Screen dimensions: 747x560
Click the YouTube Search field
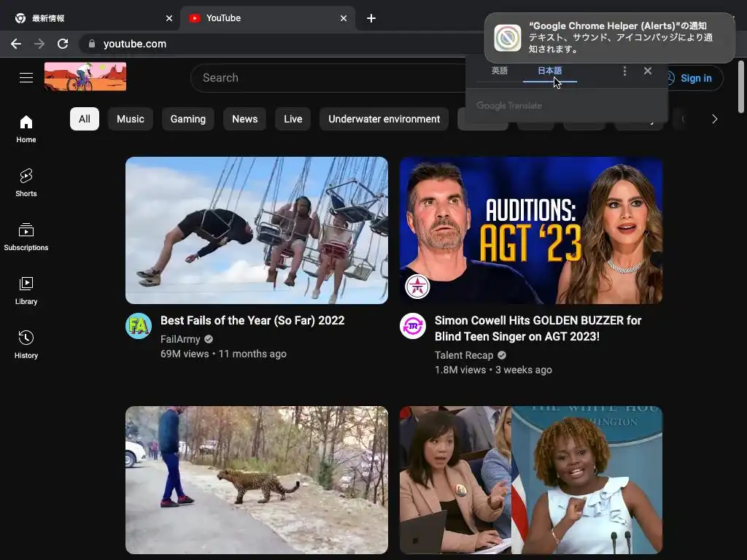(329, 77)
